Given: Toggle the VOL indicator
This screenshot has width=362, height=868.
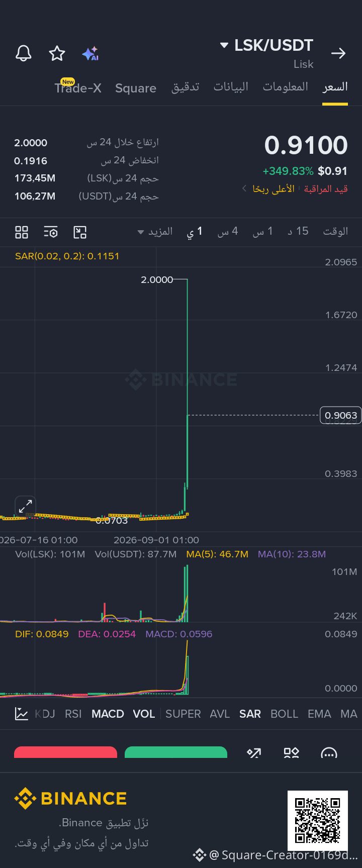Looking at the screenshot, I should (x=144, y=714).
